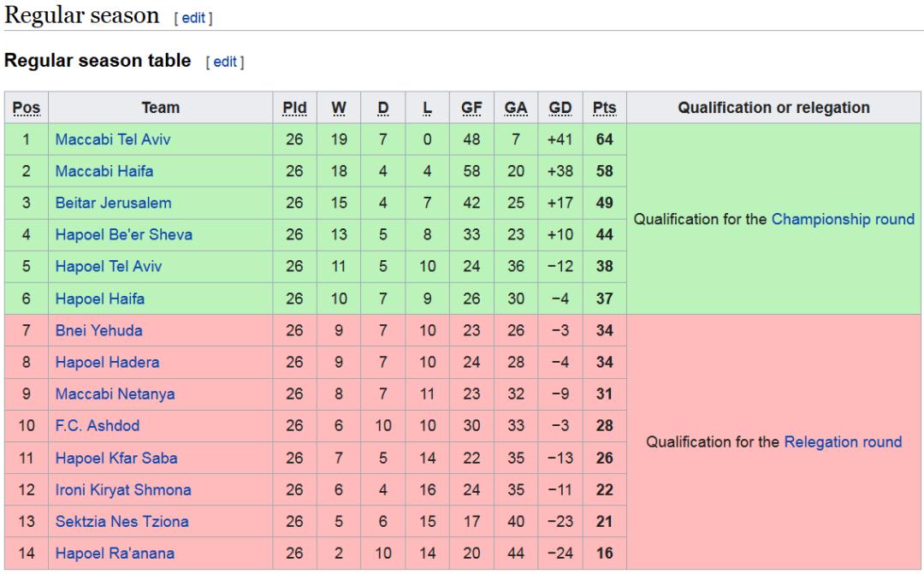Visit the Bnei Yehuda link
924x574 pixels.
[x=99, y=330]
